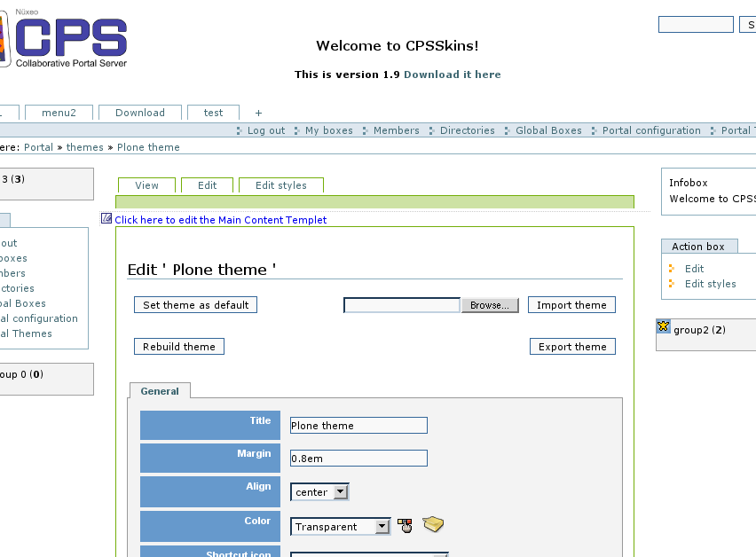This screenshot has width=756, height=557.
Task: Click the star icon next to group2
Action: tap(664, 326)
